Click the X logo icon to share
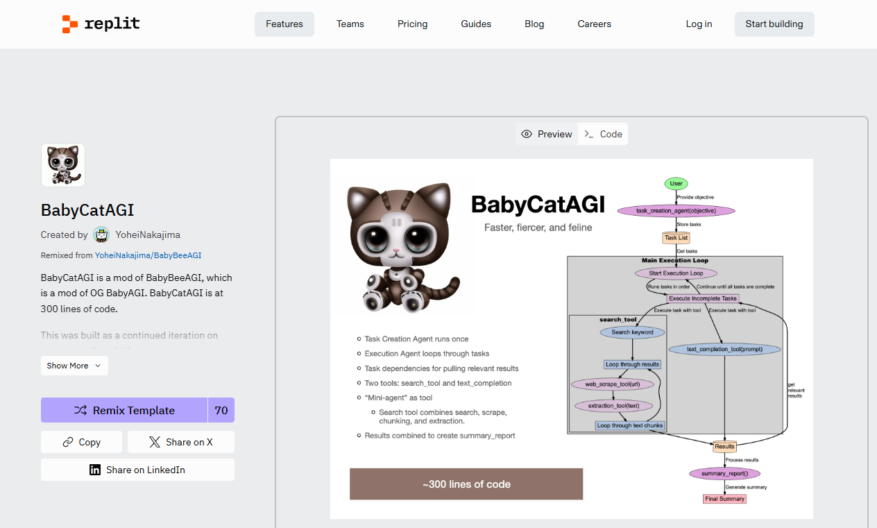Image resolution: width=877 pixels, height=528 pixels. point(155,442)
